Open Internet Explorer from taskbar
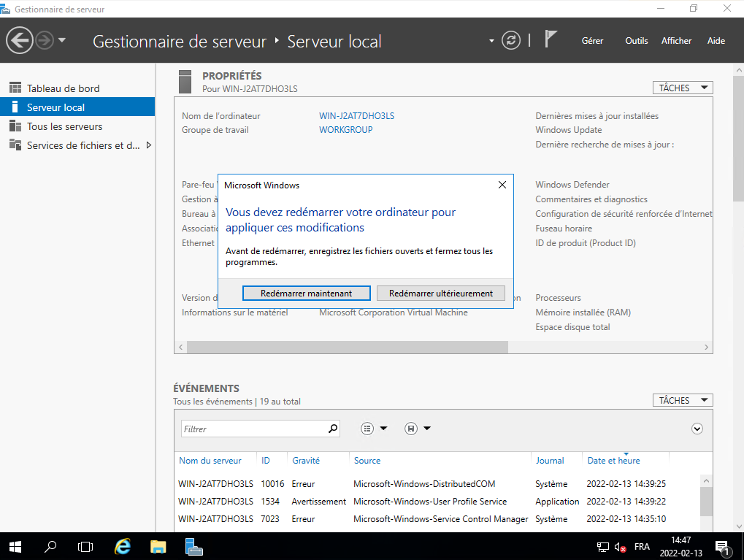Screen dimensions: 744x560 pyautogui.click(x=123, y=546)
